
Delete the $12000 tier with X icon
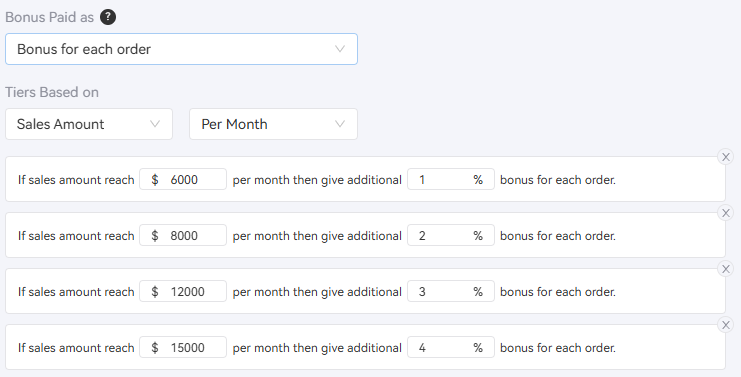726,269
